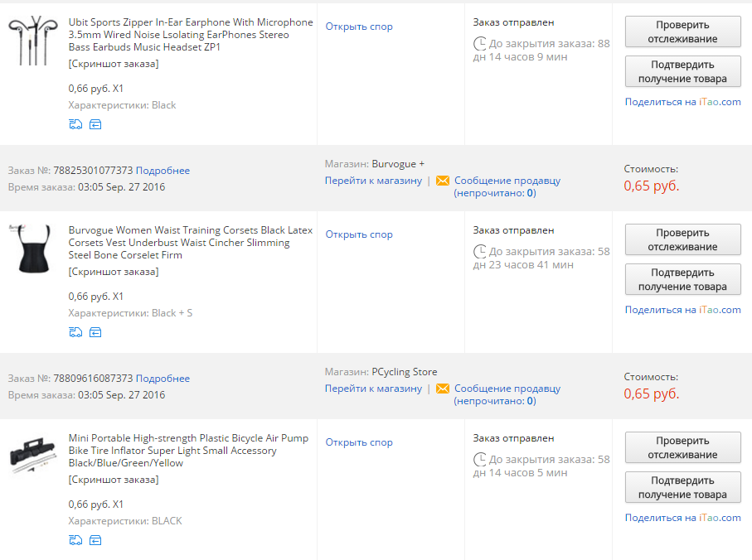752x560 pixels.
Task: Click truck shipping icon under Ubit earphone item
Action: tap(75, 124)
